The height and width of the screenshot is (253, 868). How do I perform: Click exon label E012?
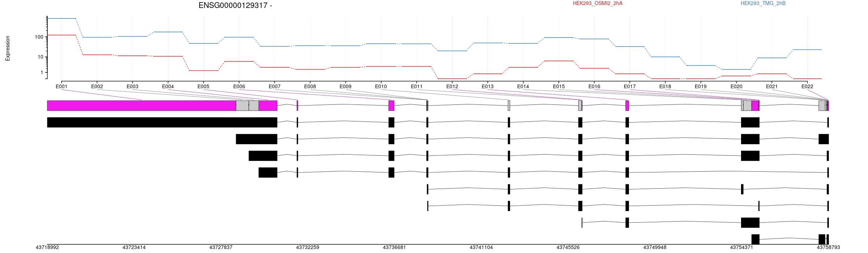(452, 87)
